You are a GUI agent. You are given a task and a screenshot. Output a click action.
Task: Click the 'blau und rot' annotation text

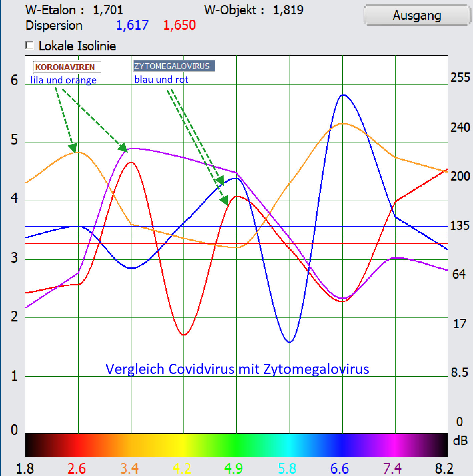pyautogui.click(x=161, y=79)
